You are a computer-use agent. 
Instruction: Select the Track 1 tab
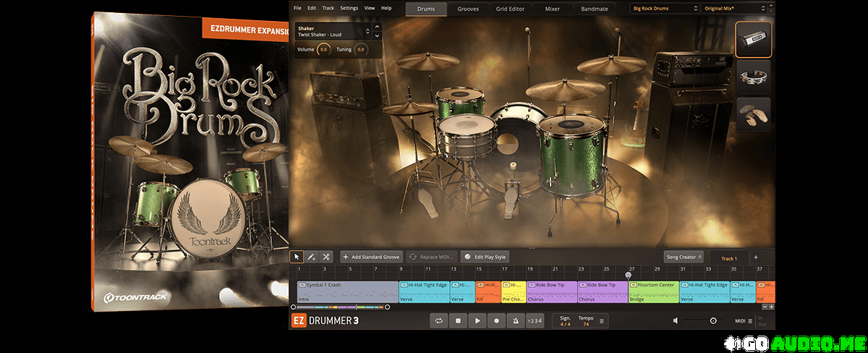coord(729,258)
